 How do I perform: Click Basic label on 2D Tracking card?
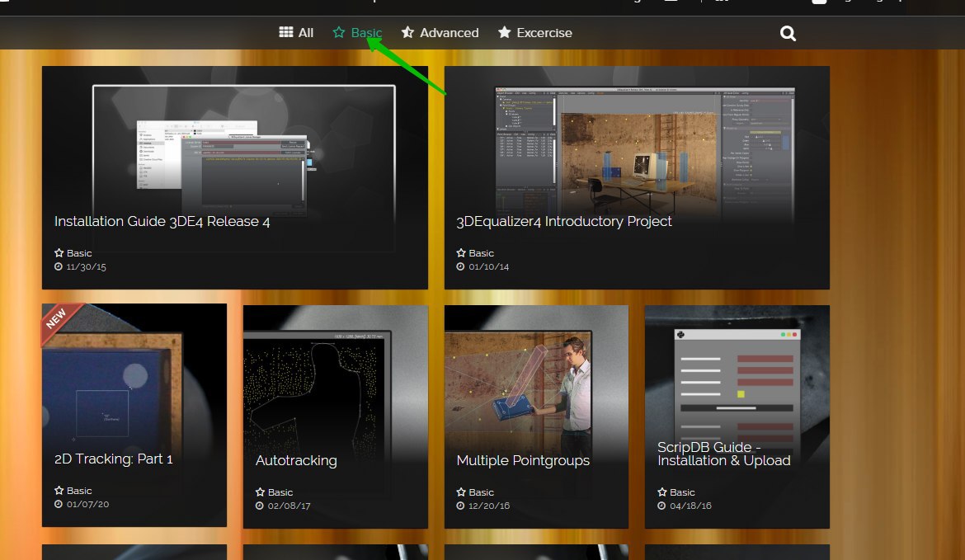(x=79, y=491)
